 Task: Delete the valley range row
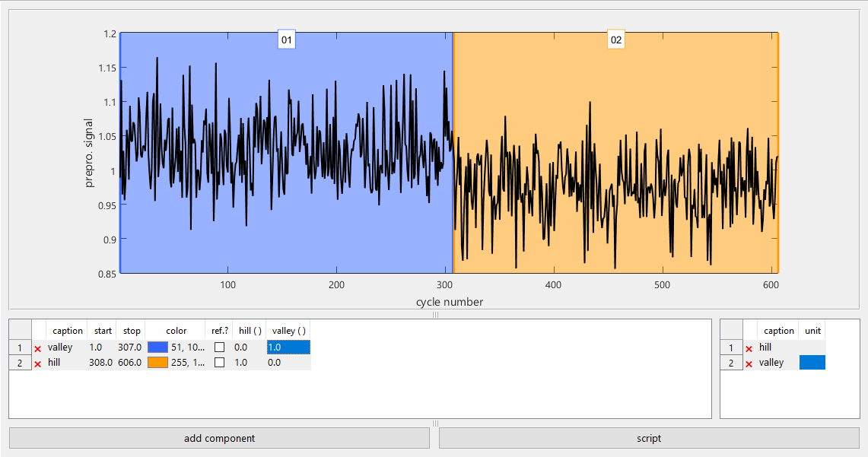[x=38, y=348]
